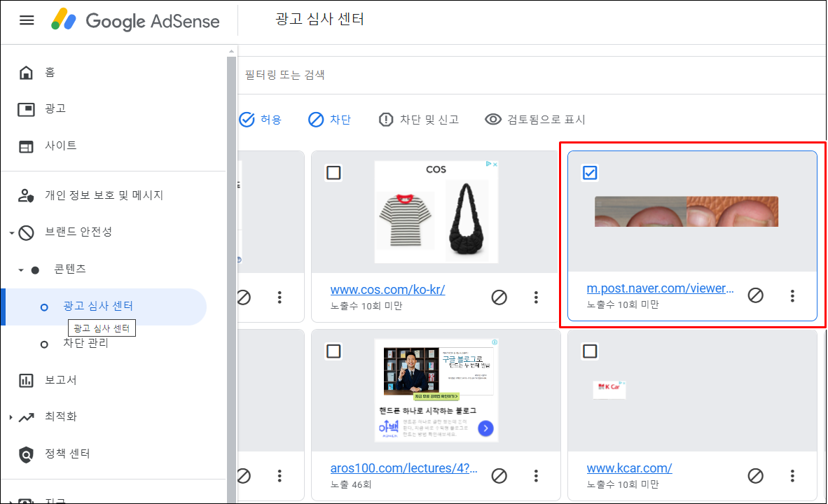Image resolution: width=828 pixels, height=504 pixels.
Task: Expand the 최적화 sidebar section
Action: pyautogui.click(x=10, y=416)
